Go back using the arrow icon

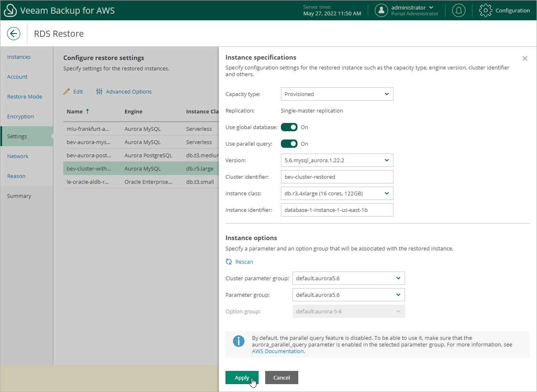click(x=14, y=34)
